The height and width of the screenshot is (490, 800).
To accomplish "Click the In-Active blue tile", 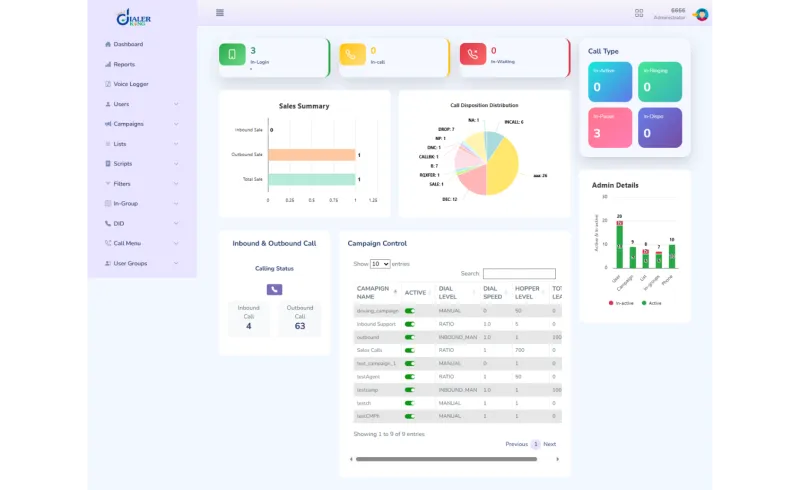I will (610, 82).
